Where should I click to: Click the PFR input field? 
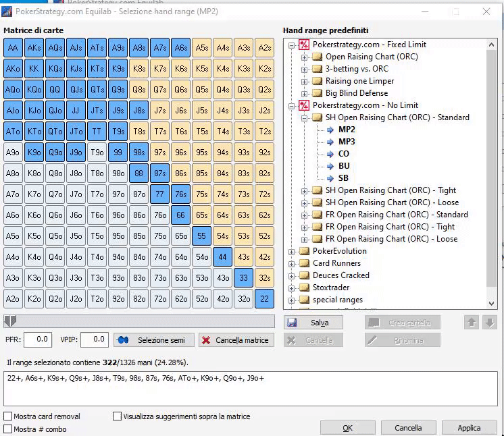click(38, 339)
